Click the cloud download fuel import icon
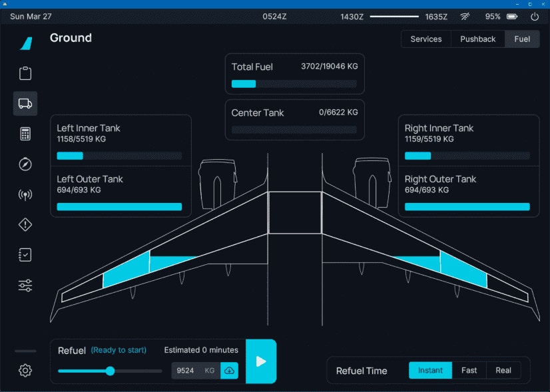The height and width of the screenshot is (392, 550). [229, 371]
